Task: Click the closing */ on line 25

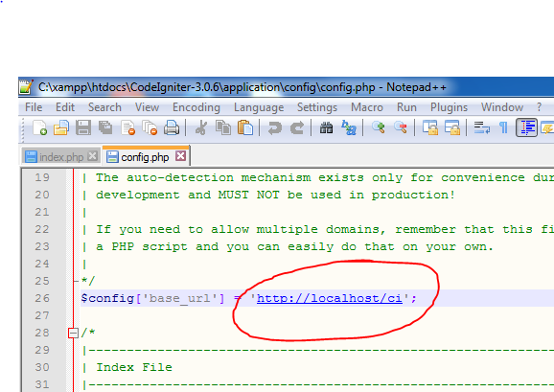Action: coord(88,281)
